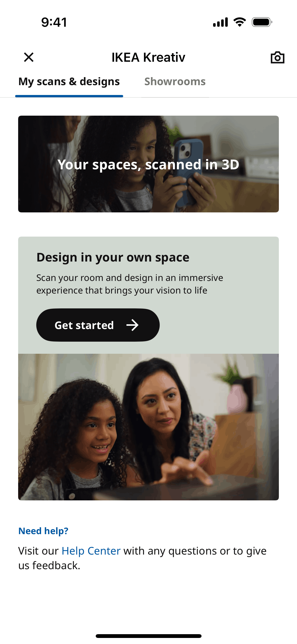Open Your spaces, scanned in 3D banner
297x644 pixels.
148,164
